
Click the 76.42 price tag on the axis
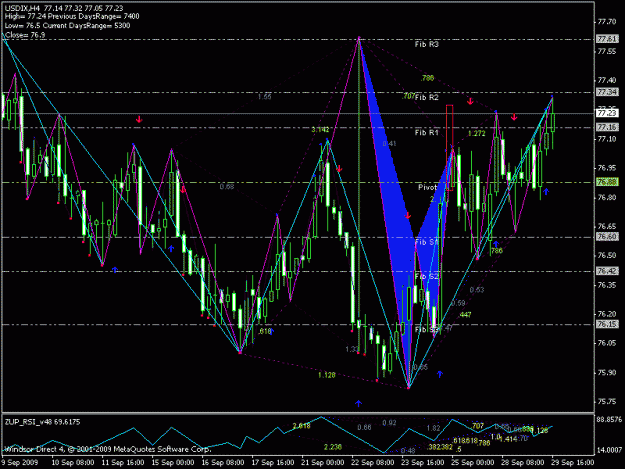(607, 271)
